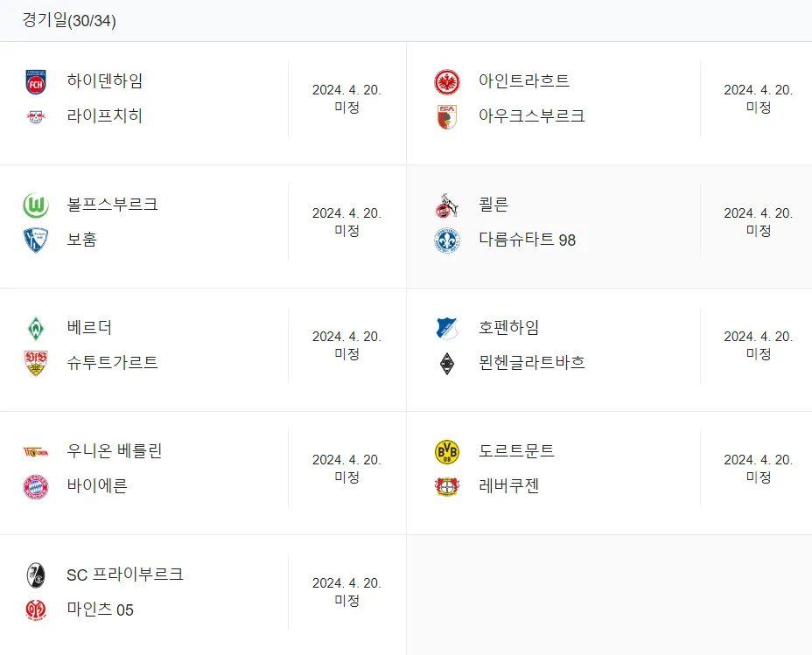Click the RB Leipzig logo

[x=36, y=117]
